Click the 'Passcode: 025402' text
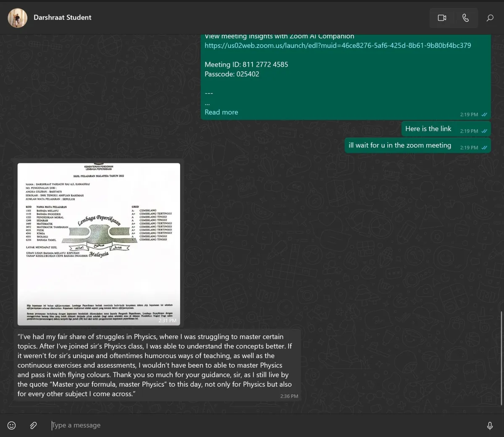The height and width of the screenshot is (437, 504). click(232, 74)
